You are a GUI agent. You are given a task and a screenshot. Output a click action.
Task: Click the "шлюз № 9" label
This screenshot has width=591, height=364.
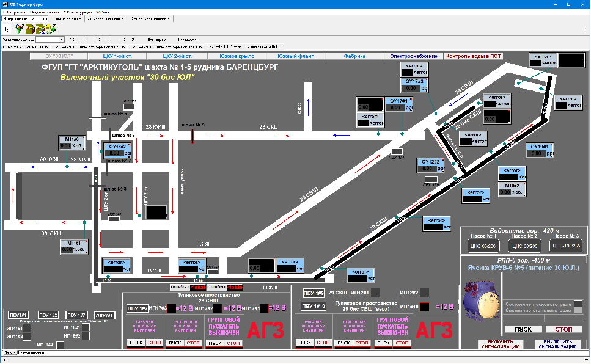[x=193, y=125]
